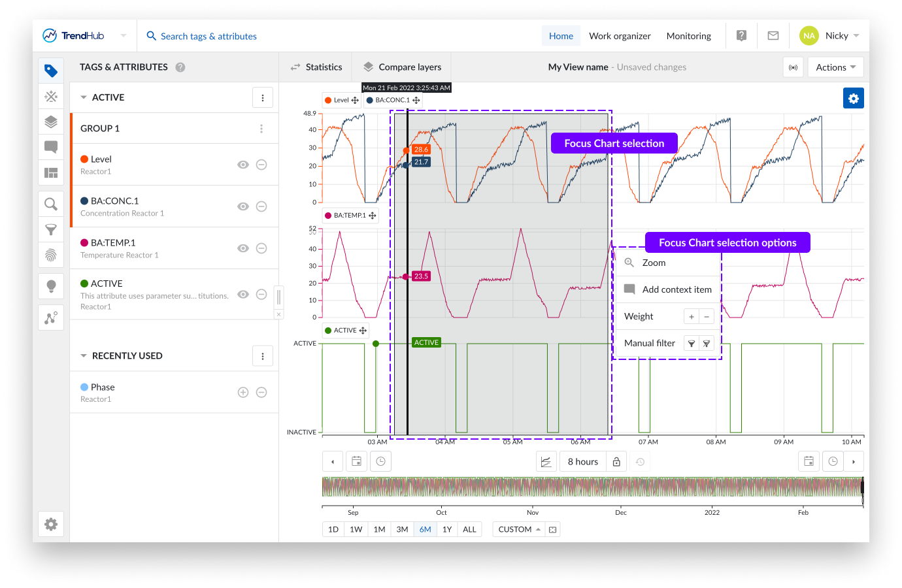This screenshot has width=902, height=588.
Task: Hide the Level tag using eye icon
Action: (242, 165)
